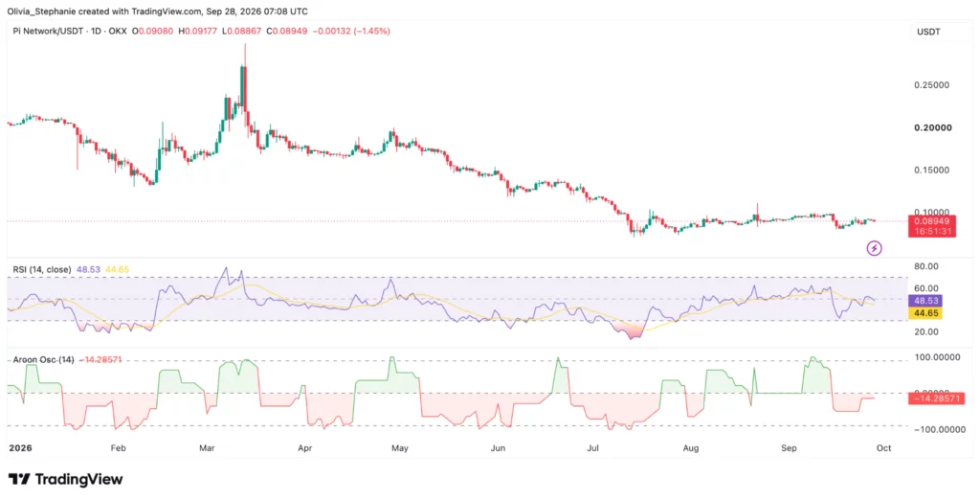The height and width of the screenshot is (501, 980).
Task: Click the 100.00000 Aroon axis label
Action: 937,357
